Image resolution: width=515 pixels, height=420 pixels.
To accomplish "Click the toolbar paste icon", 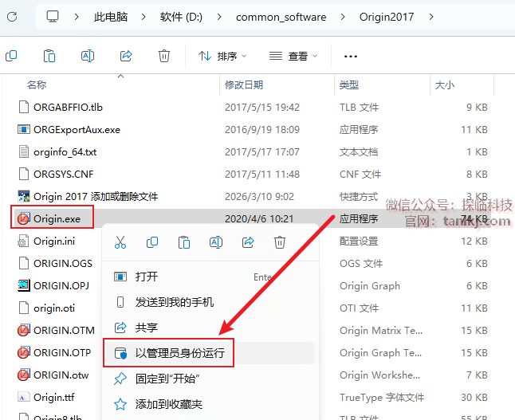I will (49, 56).
